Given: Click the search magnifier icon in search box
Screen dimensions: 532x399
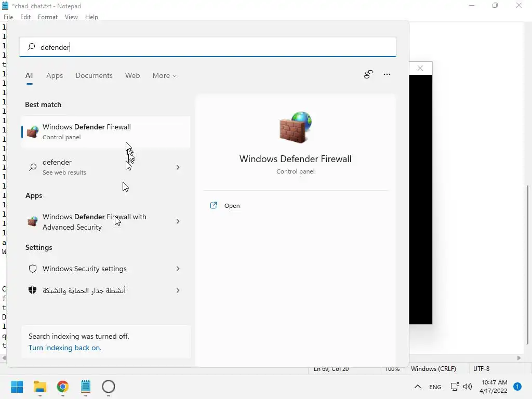Looking at the screenshot, I should (31, 47).
